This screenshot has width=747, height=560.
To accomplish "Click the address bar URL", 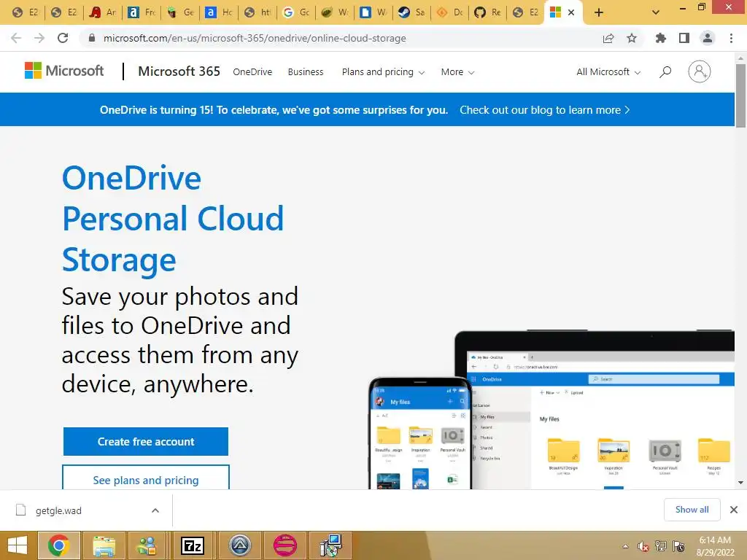I will [x=255, y=38].
